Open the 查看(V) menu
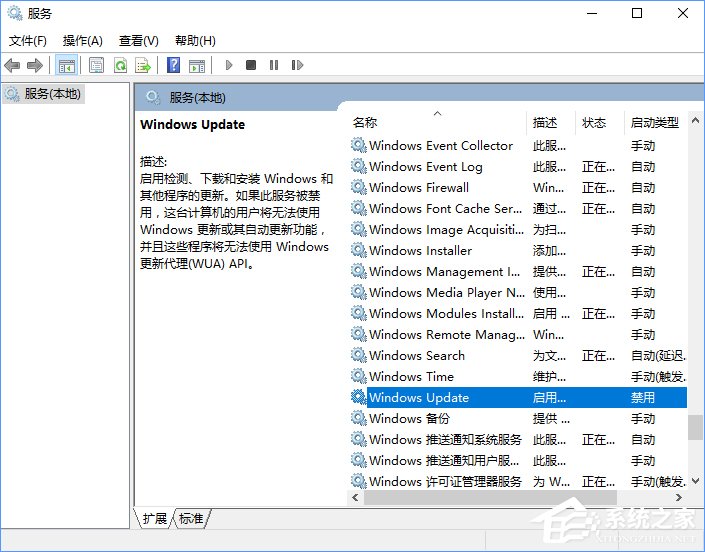Image resolution: width=705 pixels, height=552 pixels. [x=138, y=41]
